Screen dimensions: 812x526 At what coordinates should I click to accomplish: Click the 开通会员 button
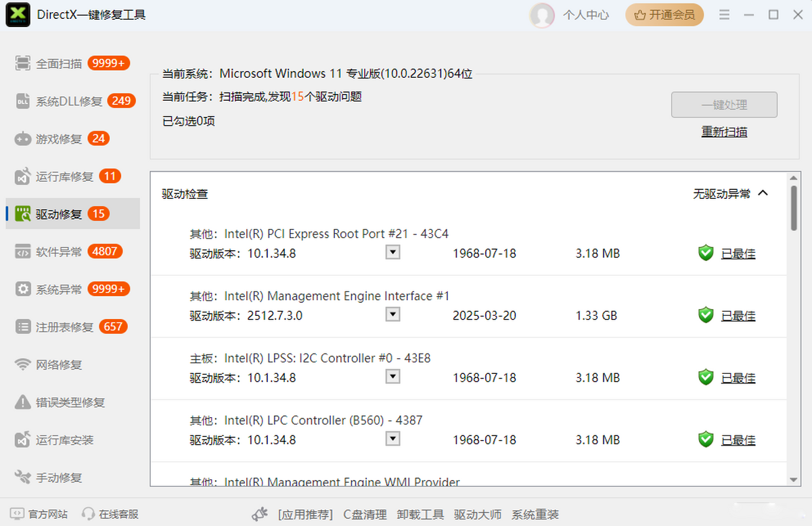[x=664, y=15]
